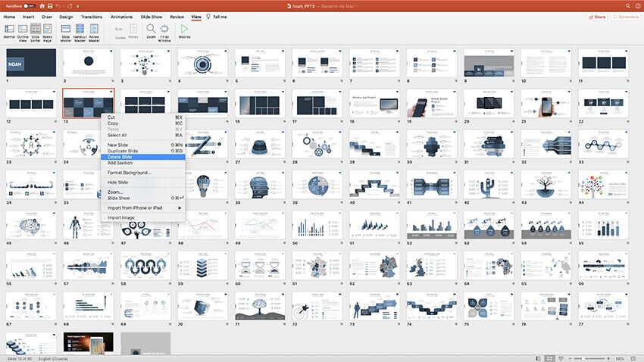Click the Save icon in title bar

pyautogui.click(x=50, y=5)
